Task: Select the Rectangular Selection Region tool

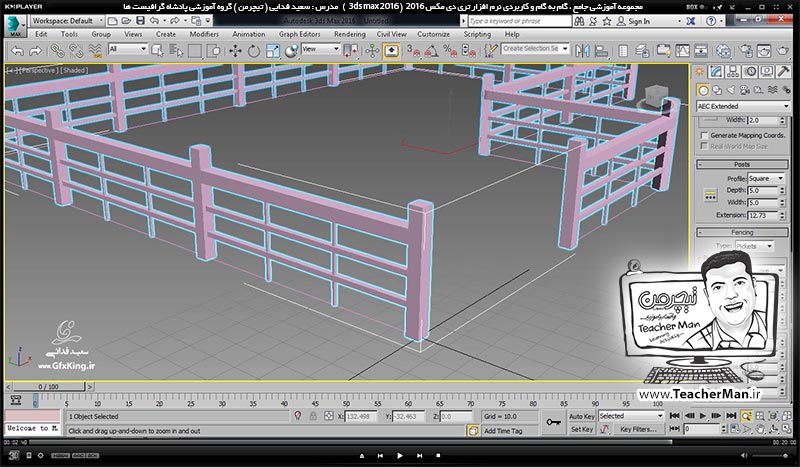Action: click(195, 51)
